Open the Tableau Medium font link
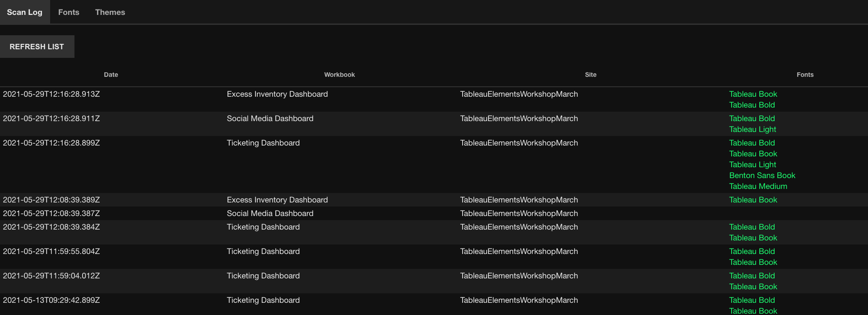Screen dimensions: 868x315 [758, 186]
